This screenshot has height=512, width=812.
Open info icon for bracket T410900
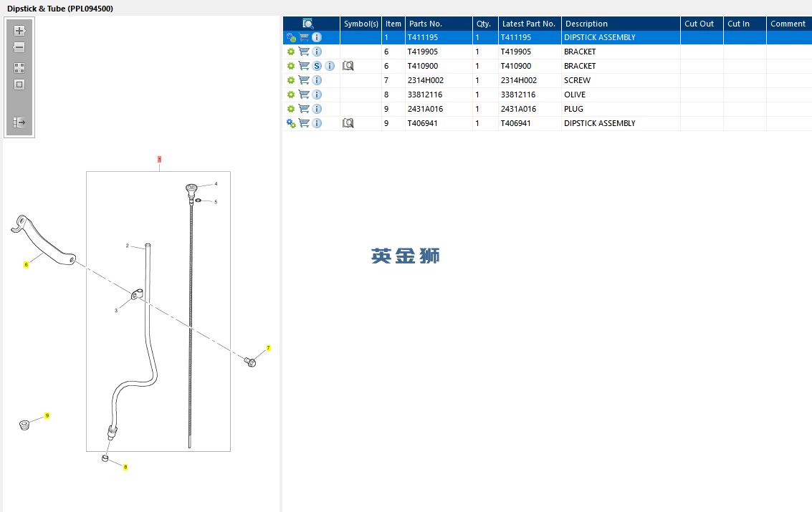330,66
